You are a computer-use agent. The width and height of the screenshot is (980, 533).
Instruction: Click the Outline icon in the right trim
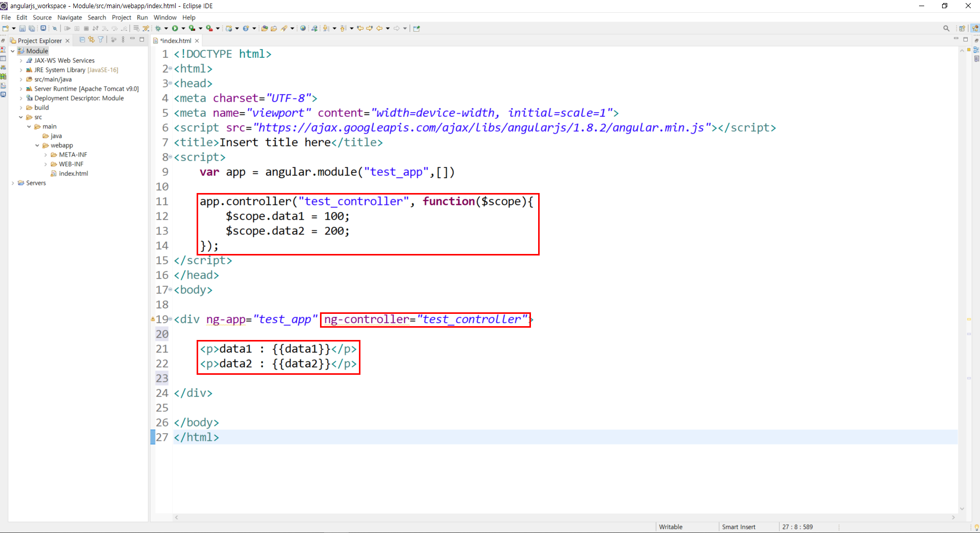point(976,50)
